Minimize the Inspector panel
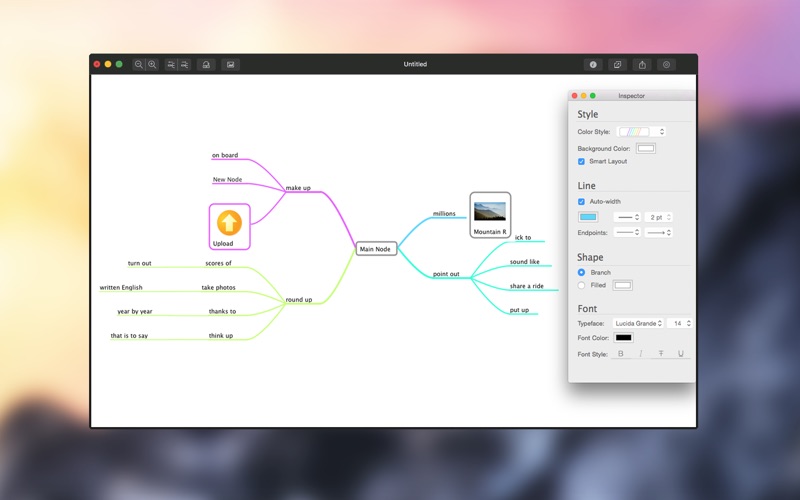This screenshot has width=800, height=500. [584, 96]
